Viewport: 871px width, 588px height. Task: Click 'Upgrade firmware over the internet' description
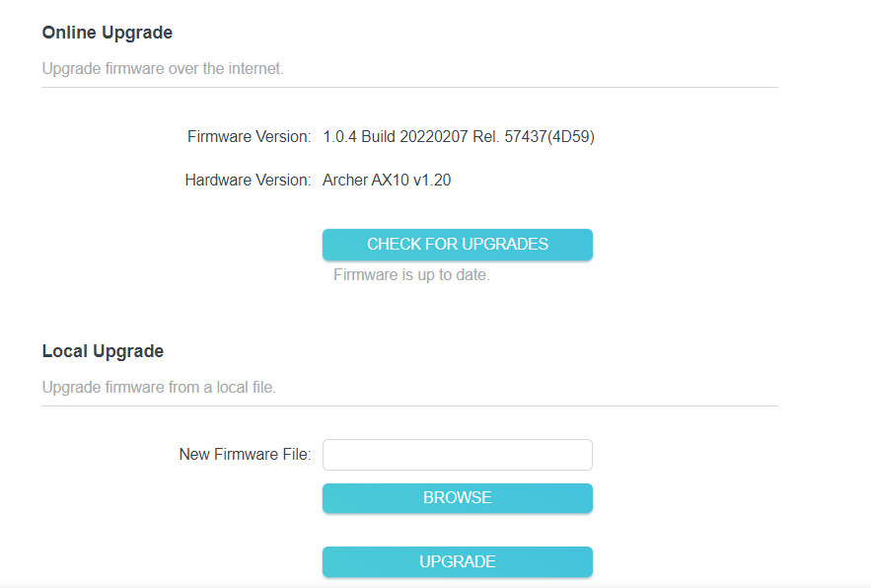point(163,69)
